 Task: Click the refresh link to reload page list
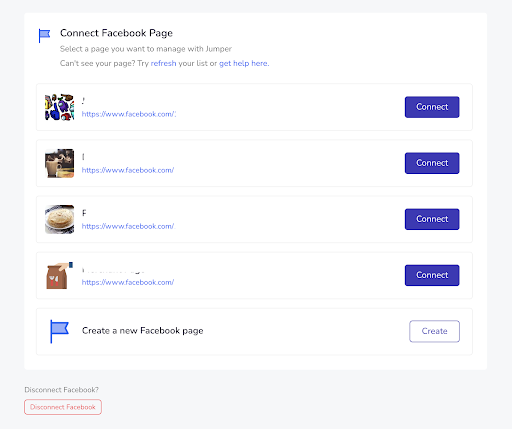163,63
